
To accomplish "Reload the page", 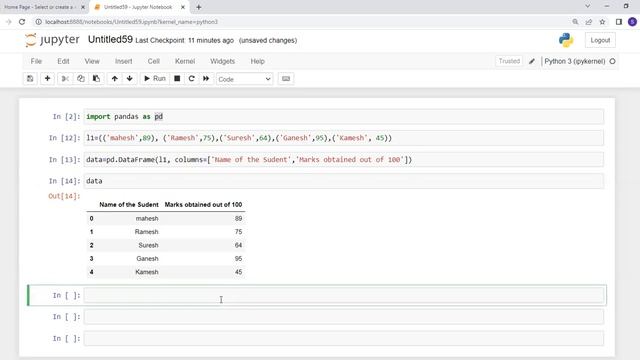I will pos(22,22).
